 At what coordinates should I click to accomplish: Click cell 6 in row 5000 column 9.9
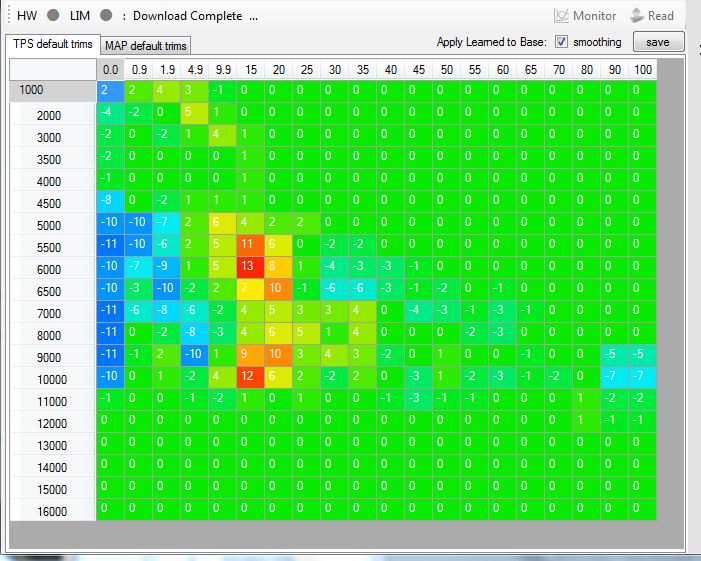(x=223, y=223)
